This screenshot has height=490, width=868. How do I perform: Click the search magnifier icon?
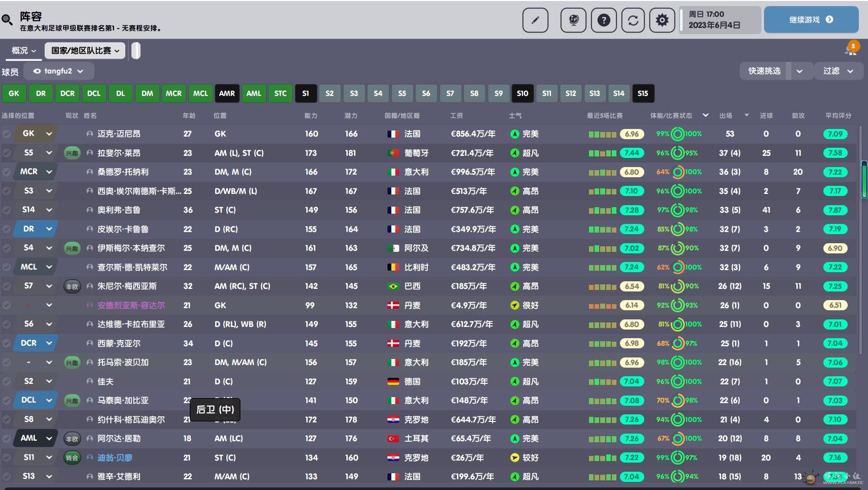[x=7, y=20]
